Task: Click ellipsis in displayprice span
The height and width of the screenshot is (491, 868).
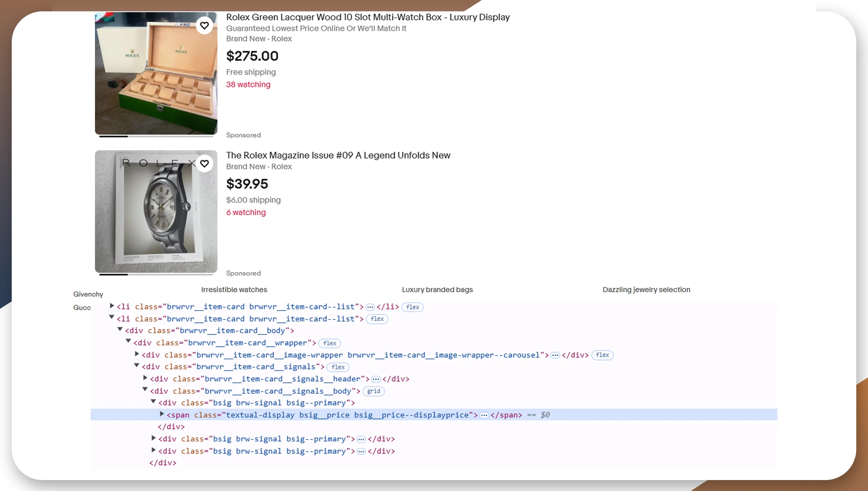Action: [x=484, y=415]
